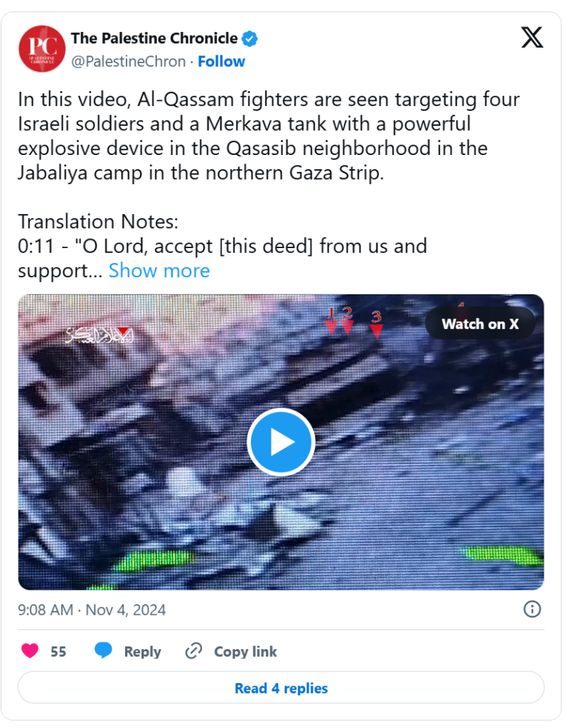
Task: Click the Palestine Chronicle profile avatar
Action: 42,49
